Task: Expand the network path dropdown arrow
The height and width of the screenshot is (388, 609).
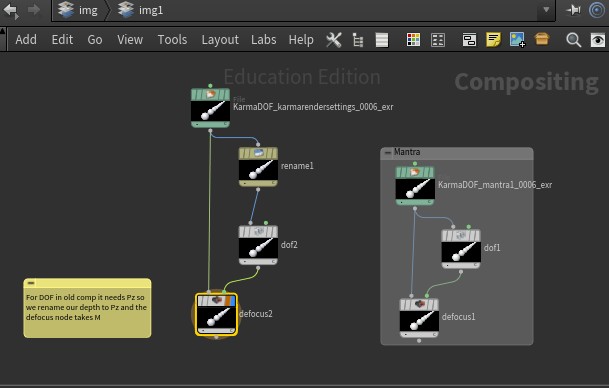Action: [546, 10]
